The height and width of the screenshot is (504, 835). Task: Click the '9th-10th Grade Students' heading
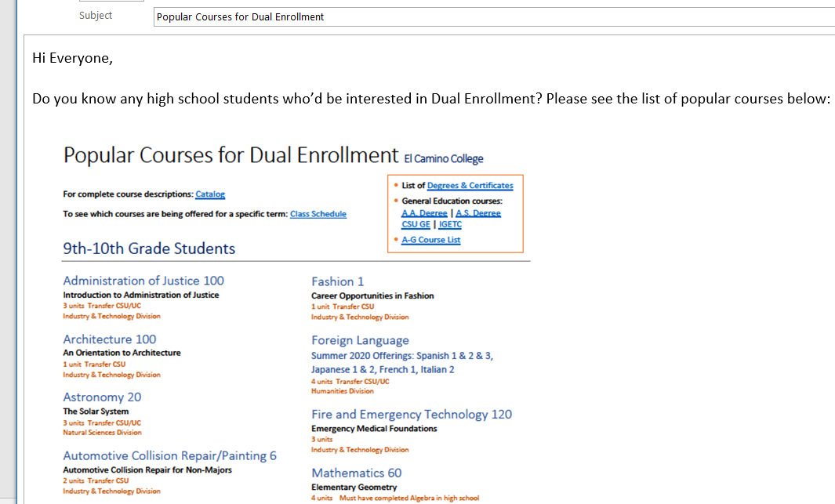149,248
